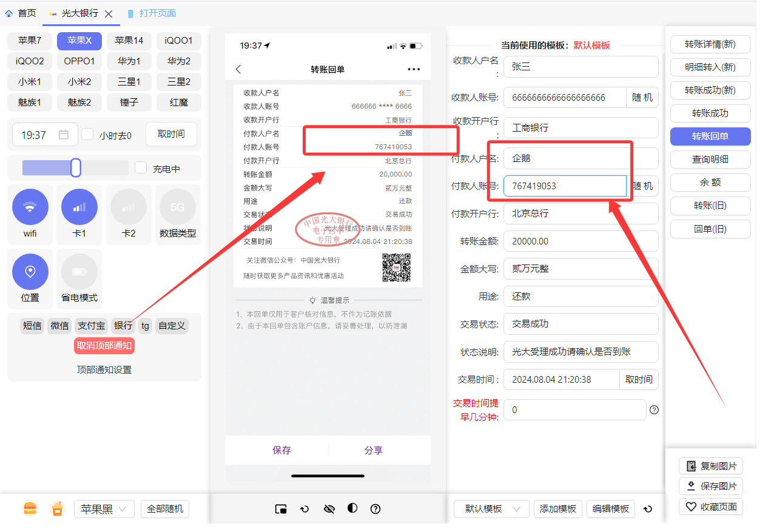774x532 pixels.
Task: Select the 转账回单 page type
Action: pyautogui.click(x=710, y=136)
